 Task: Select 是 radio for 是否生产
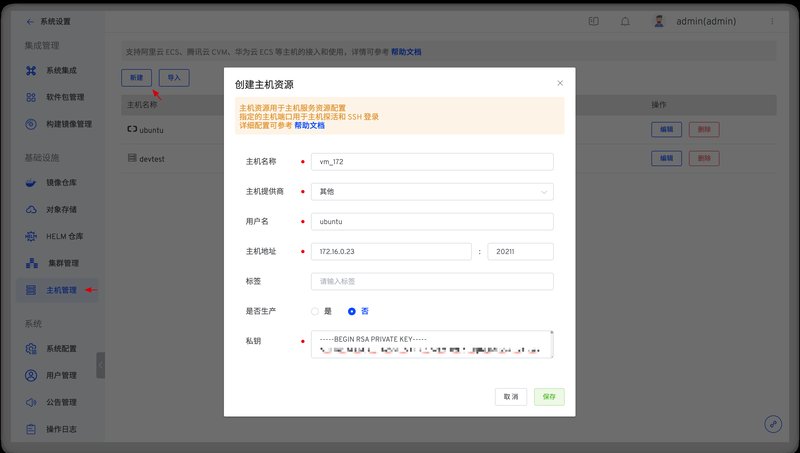(x=316, y=311)
